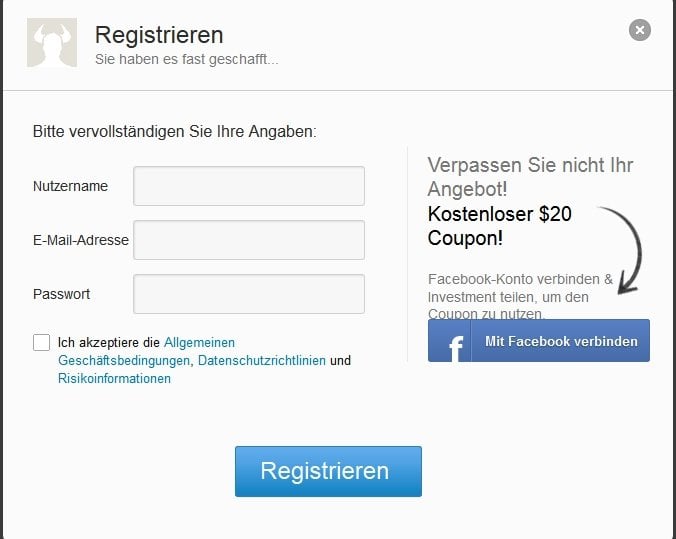The height and width of the screenshot is (539, 676).
Task: Click the Passwort field label
Action: click(61, 294)
